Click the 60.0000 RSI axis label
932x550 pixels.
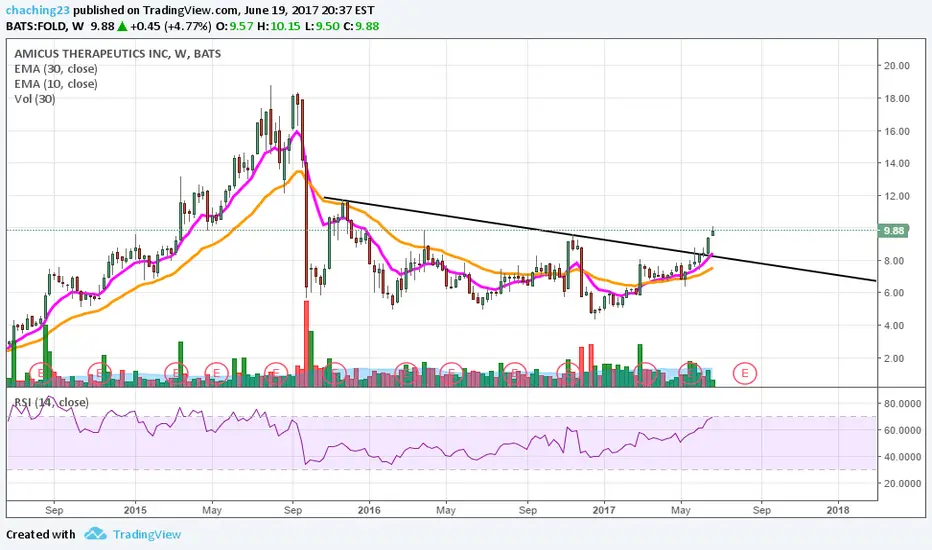(x=902, y=430)
